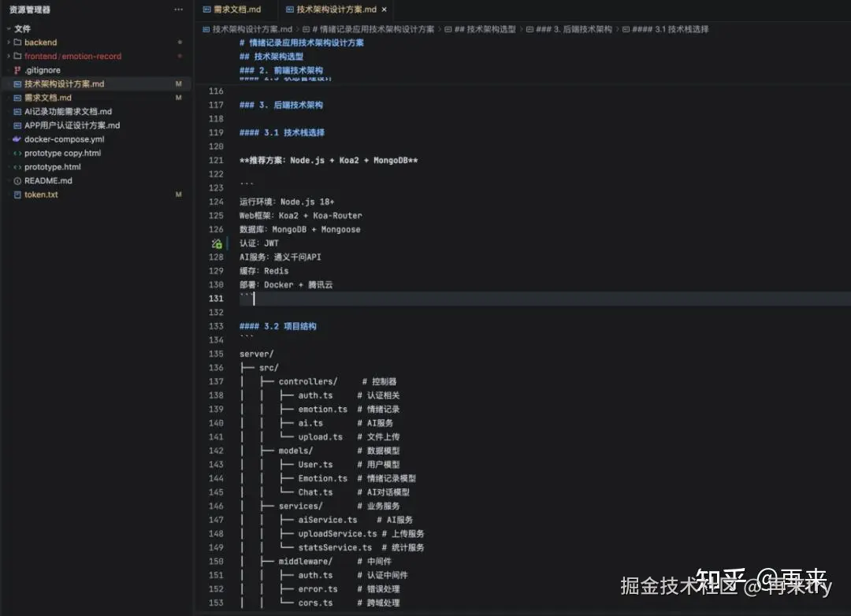
Task: Switch to the 需求文档.md editor tab
Action: pos(236,9)
